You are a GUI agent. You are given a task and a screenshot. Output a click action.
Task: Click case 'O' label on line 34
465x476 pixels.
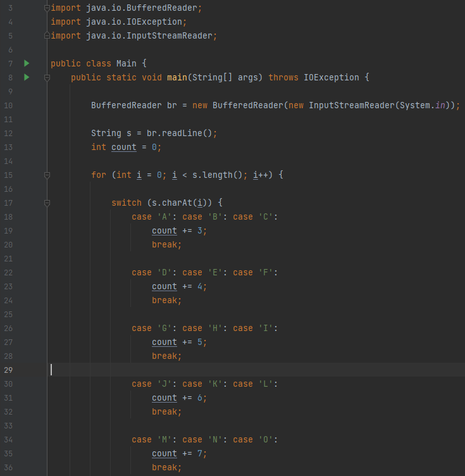pos(255,439)
